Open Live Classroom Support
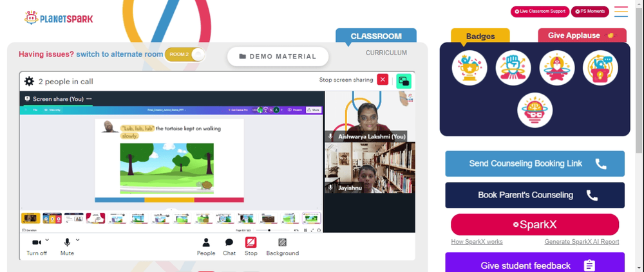Viewport: 644px width, 272px height. click(x=540, y=12)
